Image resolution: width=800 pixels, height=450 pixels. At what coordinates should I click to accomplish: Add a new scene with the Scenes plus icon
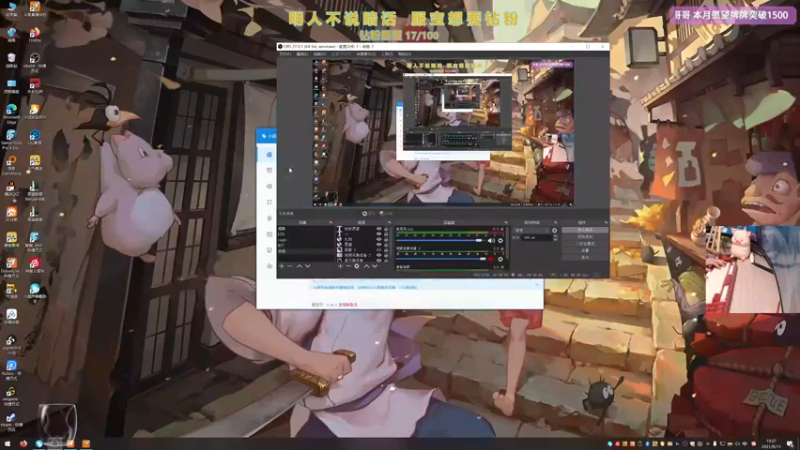[282, 266]
